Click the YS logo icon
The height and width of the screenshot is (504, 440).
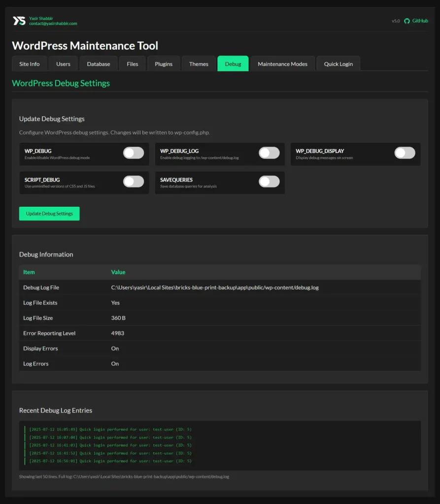coord(19,21)
